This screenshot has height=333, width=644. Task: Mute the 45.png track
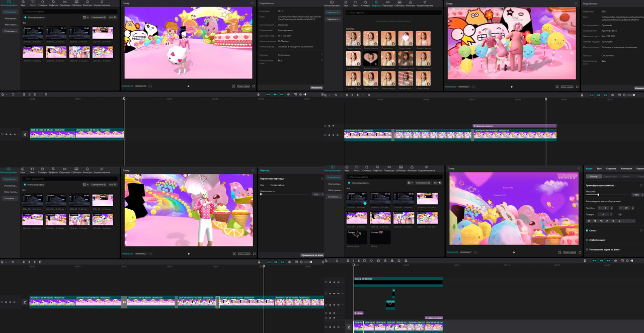point(338,282)
